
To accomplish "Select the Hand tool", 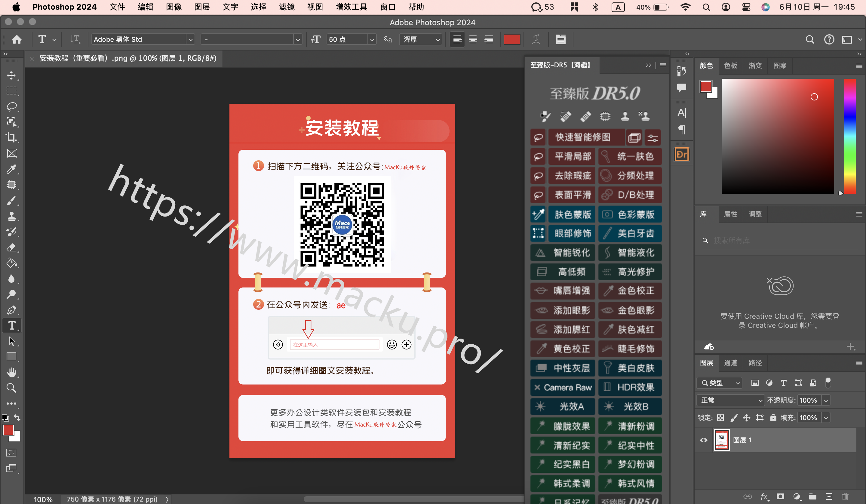I will [x=12, y=372].
